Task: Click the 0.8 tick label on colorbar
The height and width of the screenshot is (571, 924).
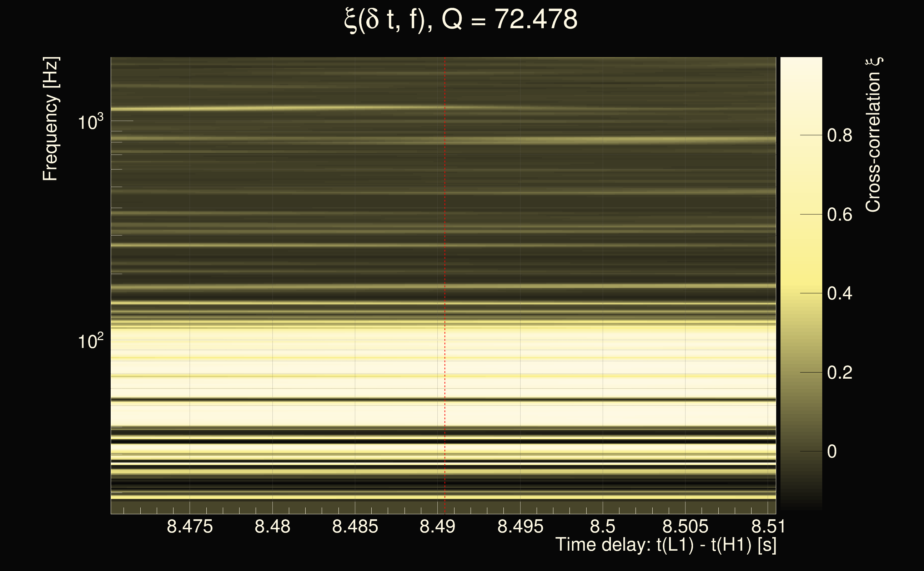Action: coord(839,135)
